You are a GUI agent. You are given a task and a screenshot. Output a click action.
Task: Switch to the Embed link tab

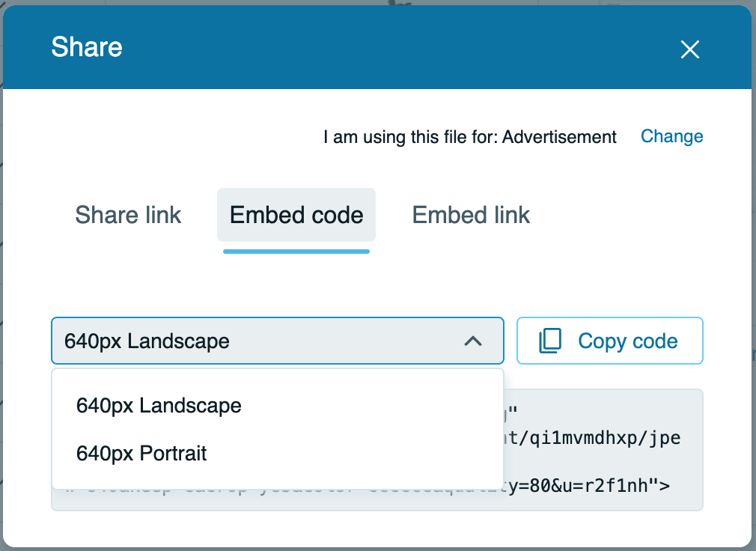tap(470, 215)
